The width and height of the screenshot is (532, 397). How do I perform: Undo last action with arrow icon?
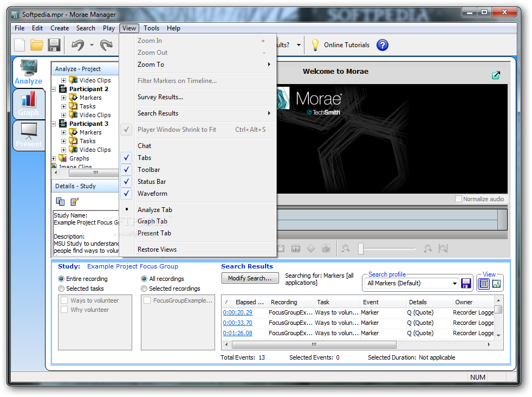click(x=78, y=45)
